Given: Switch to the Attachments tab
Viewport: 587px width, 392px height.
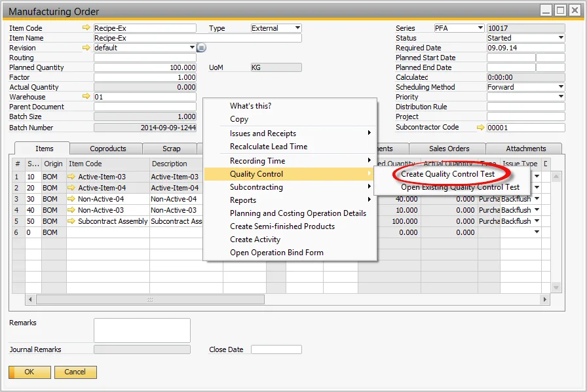Looking at the screenshot, I should 525,149.
